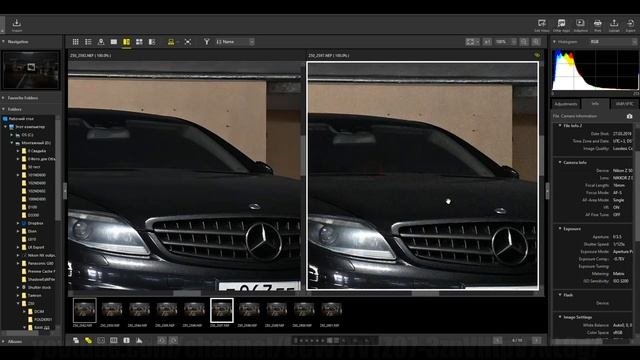640x360 pixels.
Task: Switch to the XMP/IPTC tab
Action: [624, 104]
